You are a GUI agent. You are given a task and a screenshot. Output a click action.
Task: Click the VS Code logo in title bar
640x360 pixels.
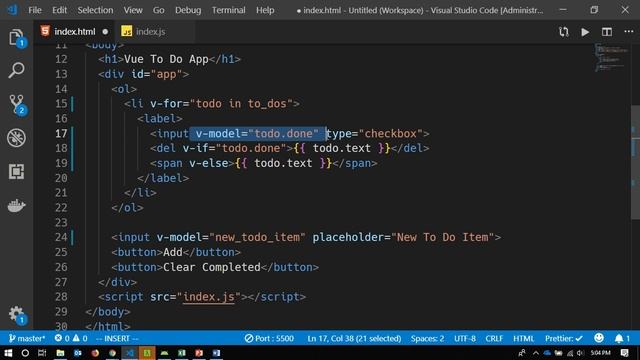[x=12, y=10]
